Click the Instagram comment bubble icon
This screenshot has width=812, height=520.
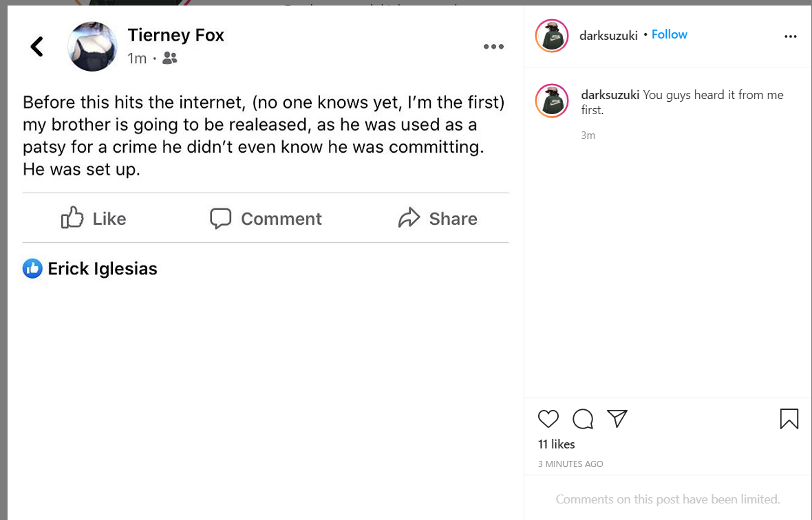pos(583,419)
